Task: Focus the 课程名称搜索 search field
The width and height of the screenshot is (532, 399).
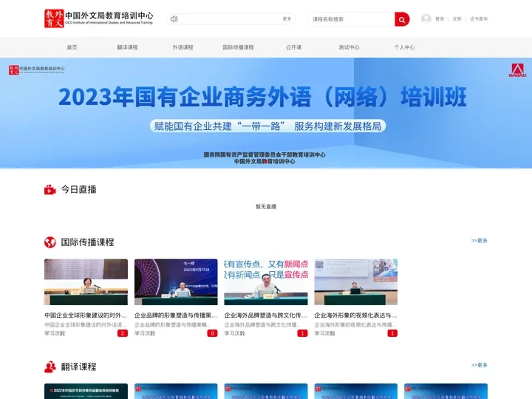Action: pos(351,19)
